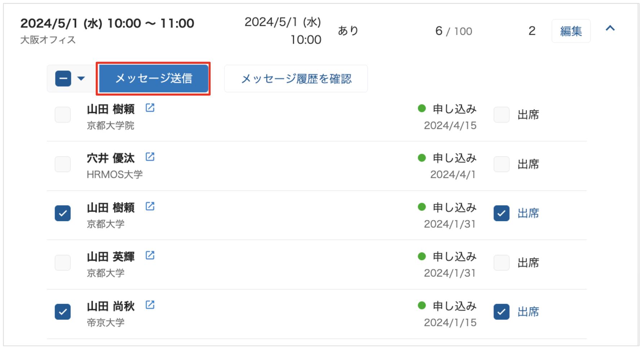This screenshot has width=644, height=350.
Task: Check 出席 attendance for 山田 英輝
Action: tap(501, 262)
